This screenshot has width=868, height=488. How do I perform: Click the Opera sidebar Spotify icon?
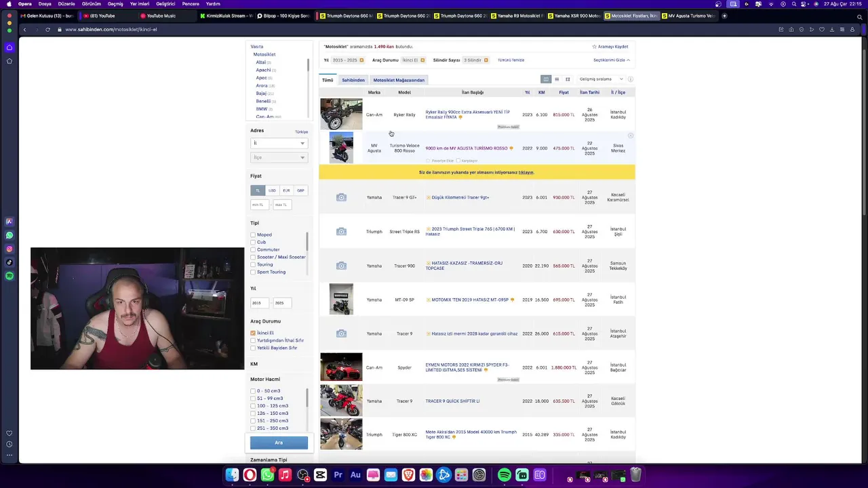click(9, 276)
